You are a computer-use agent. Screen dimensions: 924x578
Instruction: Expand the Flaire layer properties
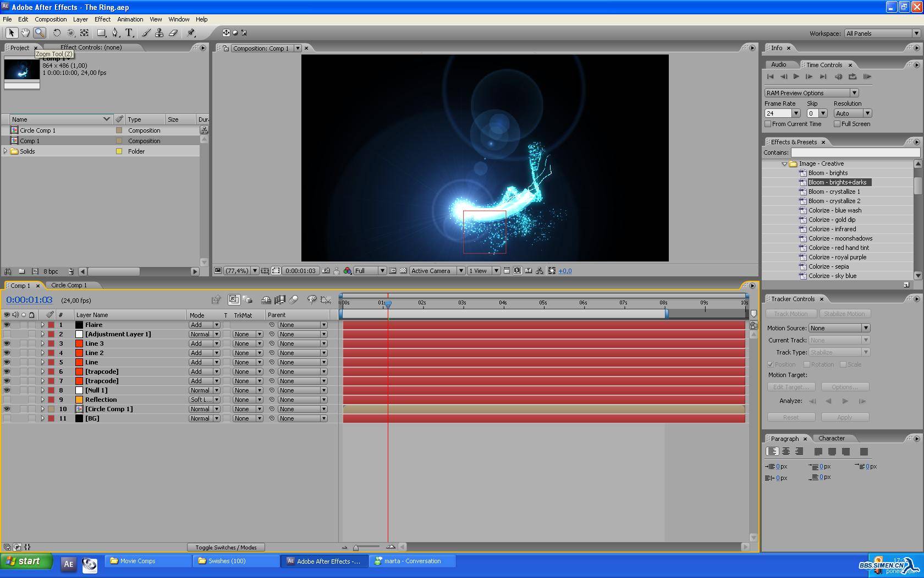point(42,325)
